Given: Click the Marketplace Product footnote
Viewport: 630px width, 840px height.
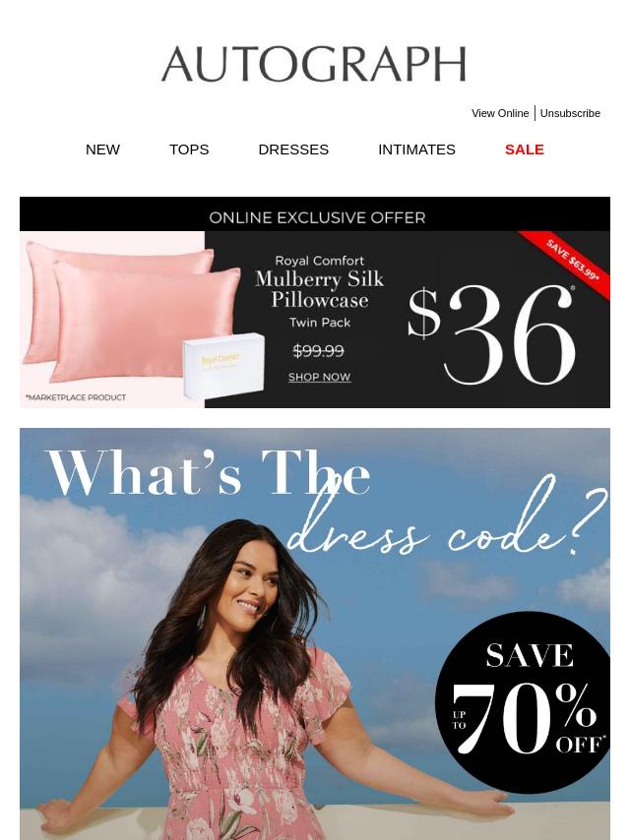Looking at the screenshot, I should (76, 397).
